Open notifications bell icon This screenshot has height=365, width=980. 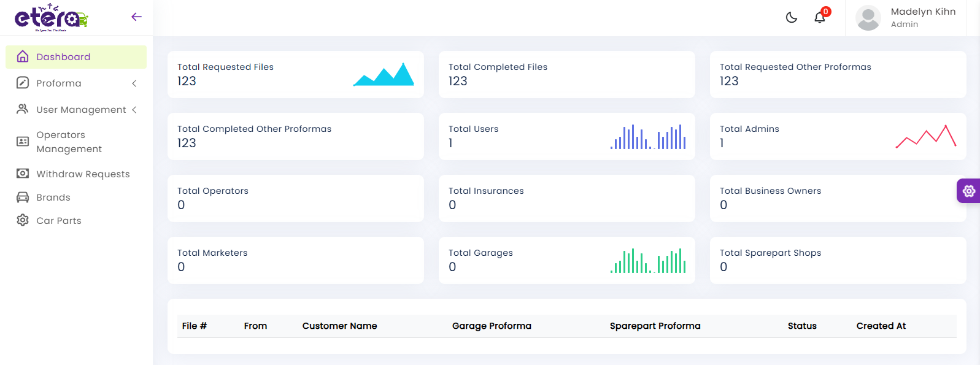tap(820, 17)
